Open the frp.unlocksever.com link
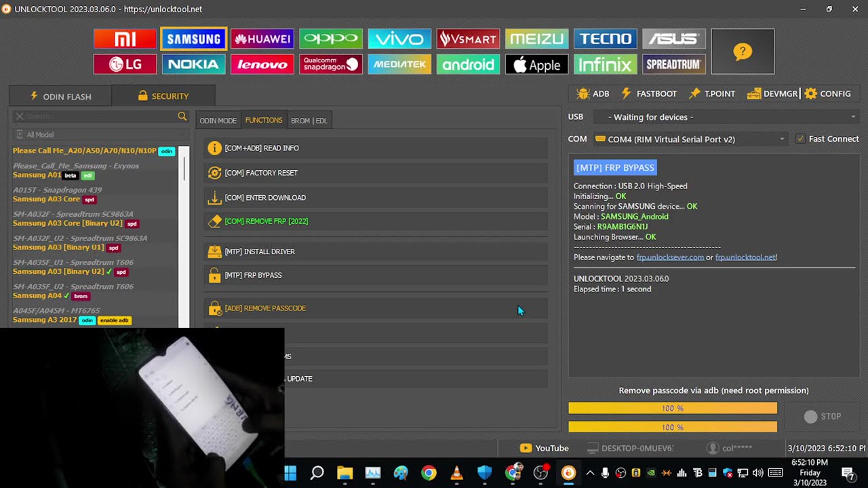The width and height of the screenshot is (868, 488). [x=670, y=258]
